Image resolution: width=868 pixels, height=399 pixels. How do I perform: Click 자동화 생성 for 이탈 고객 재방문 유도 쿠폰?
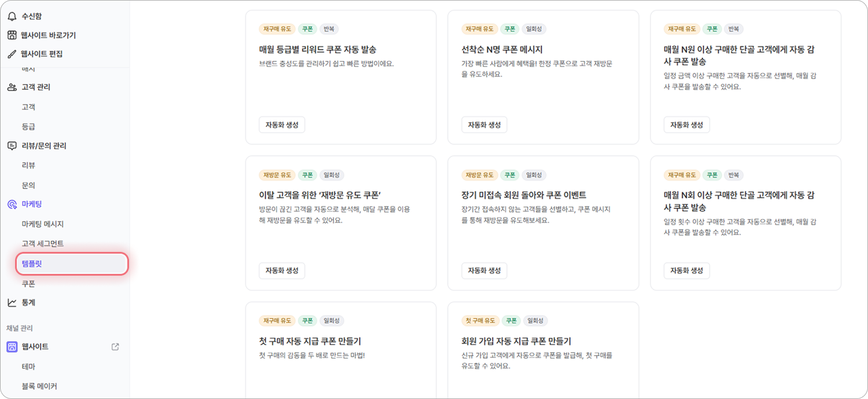click(x=282, y=270)
